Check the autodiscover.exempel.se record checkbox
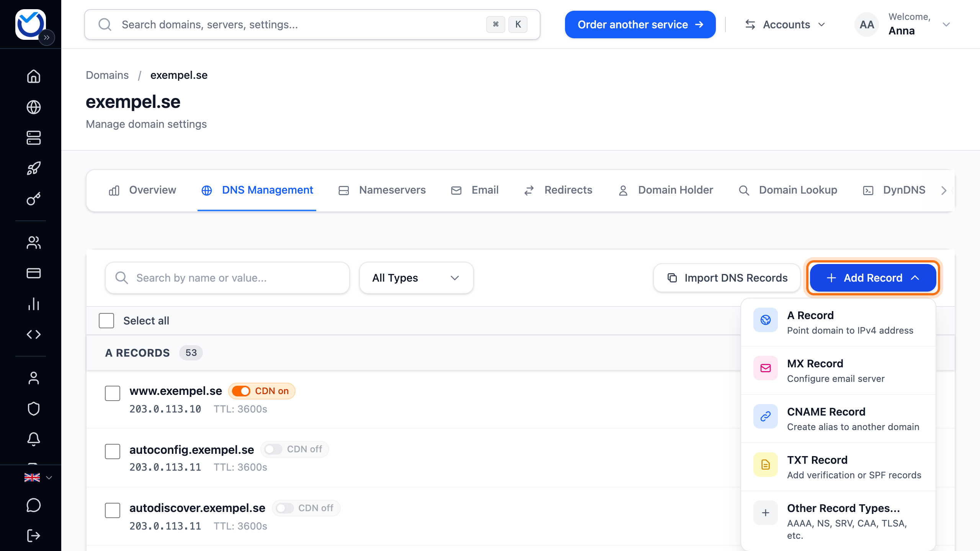This screenshot has height=551, width=980. pos(113,510)
